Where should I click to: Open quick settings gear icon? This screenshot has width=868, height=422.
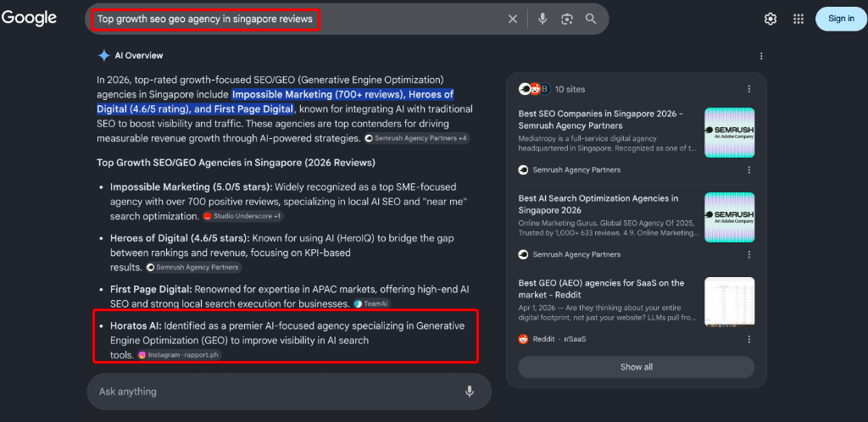point(770,19)
